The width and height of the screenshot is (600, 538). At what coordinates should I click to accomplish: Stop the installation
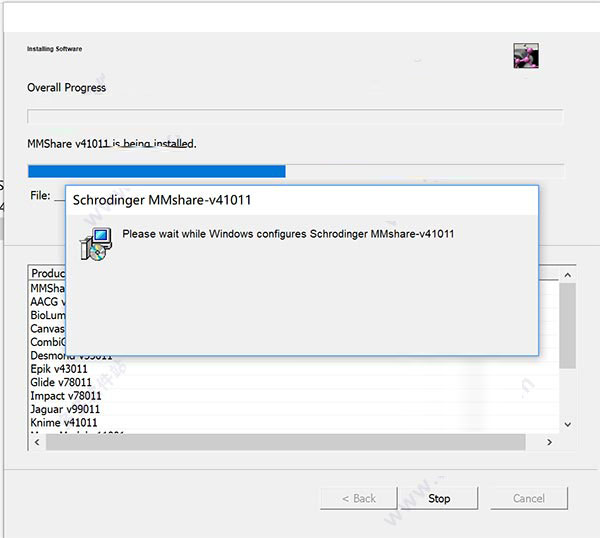click(x=439, y=498)
